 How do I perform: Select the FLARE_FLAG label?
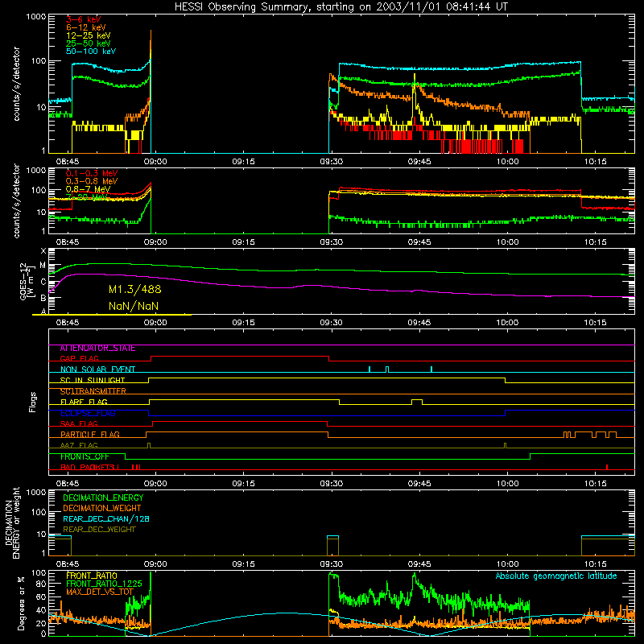pyautogui.click(x=84, y=402)
